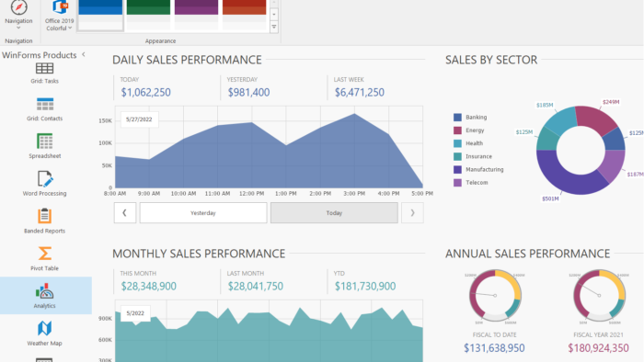Click the Daily Sales Performance heading
Viewport: 644px width, 362px height.
point(187,60)
